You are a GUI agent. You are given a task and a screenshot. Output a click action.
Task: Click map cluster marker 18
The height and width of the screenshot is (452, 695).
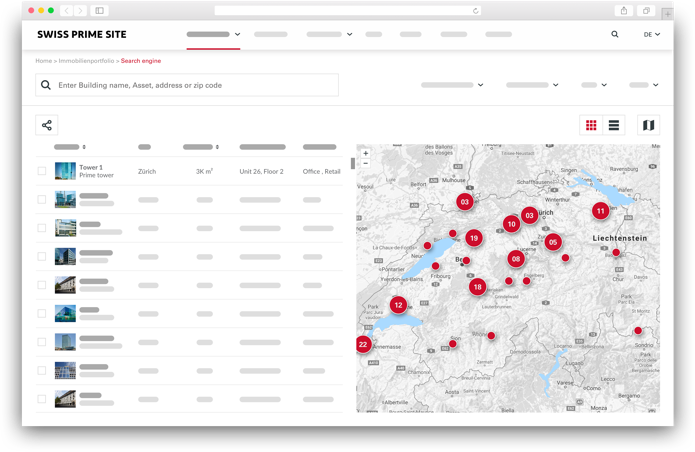(477, 287)
